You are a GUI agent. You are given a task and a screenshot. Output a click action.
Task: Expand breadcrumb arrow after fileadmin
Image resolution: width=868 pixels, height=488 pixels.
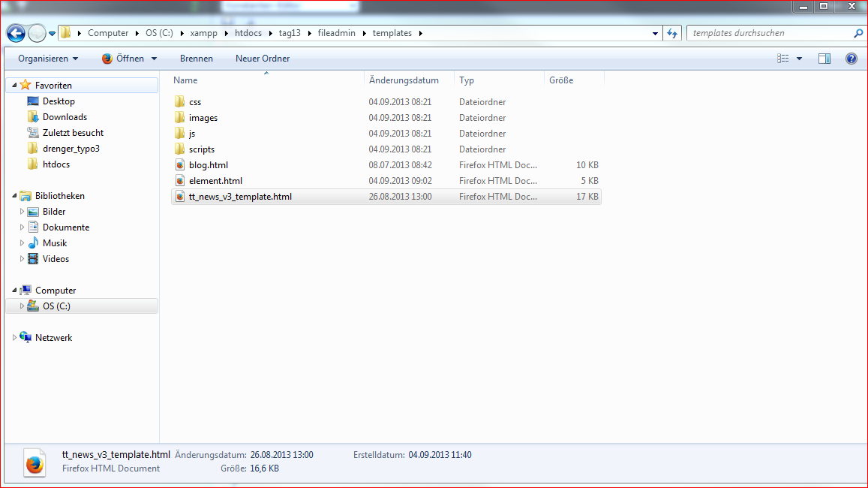coord(365,33)
